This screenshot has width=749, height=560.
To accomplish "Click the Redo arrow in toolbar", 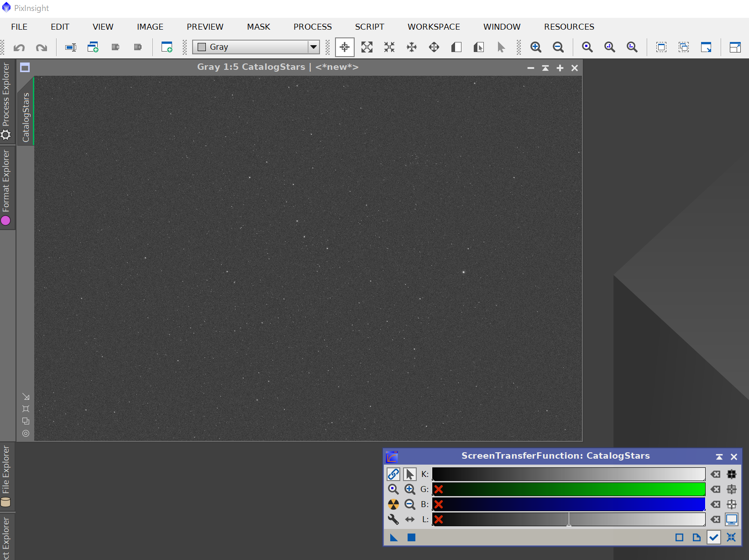I will coord(42,47).
